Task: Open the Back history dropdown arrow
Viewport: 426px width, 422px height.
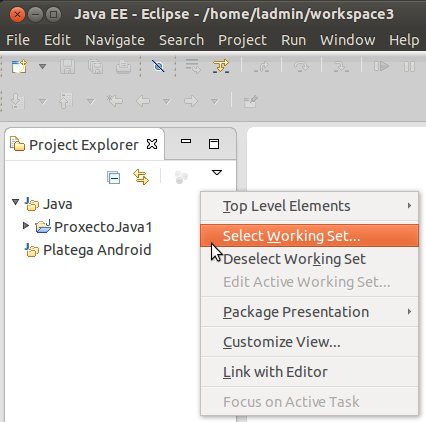Action: click(166, 101)
